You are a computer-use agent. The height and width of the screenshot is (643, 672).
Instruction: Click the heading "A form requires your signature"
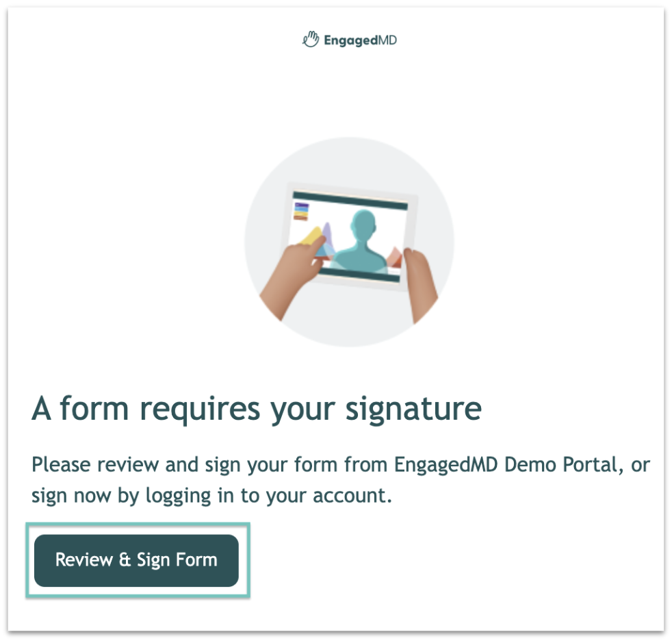257,409
